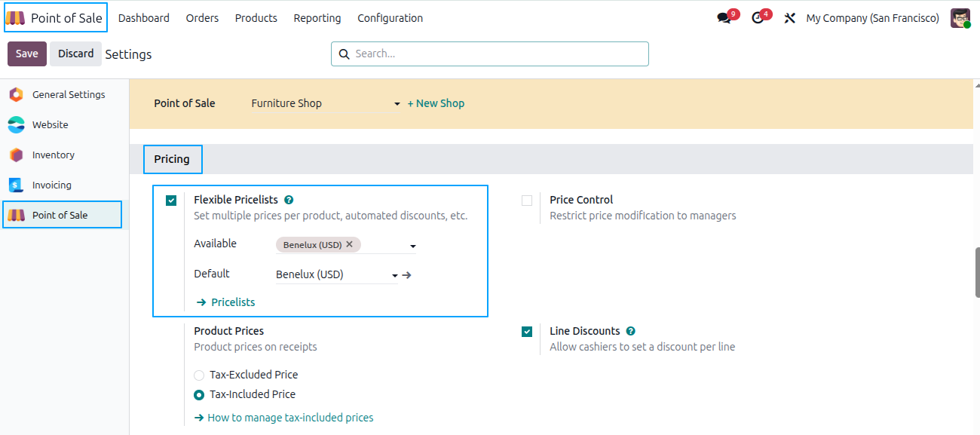Screen dimensions: 980x435
Task: Open the Line Discounts help question icon
Action: click(x=630, y=332)
